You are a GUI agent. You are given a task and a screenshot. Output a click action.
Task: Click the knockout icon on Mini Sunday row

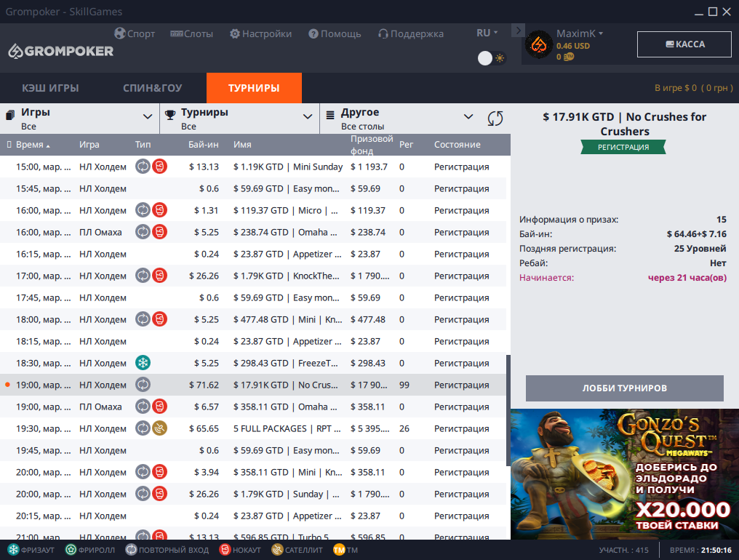(160, 167)
